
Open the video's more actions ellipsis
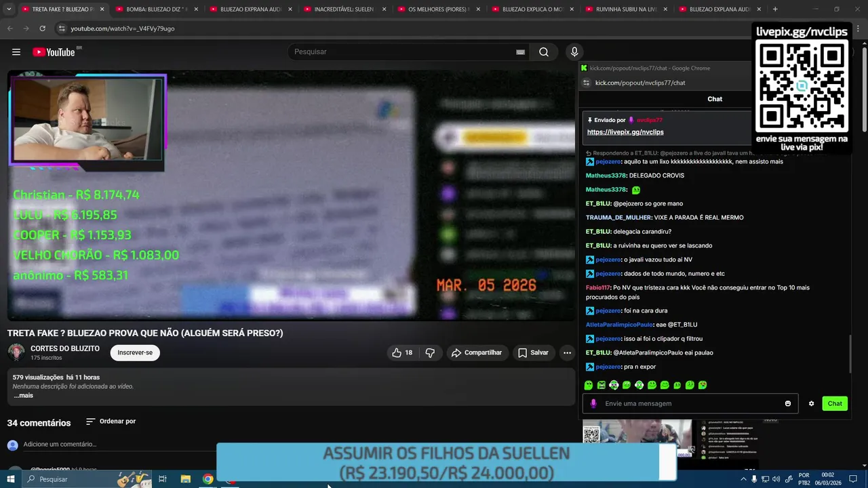tap(567, 352)
